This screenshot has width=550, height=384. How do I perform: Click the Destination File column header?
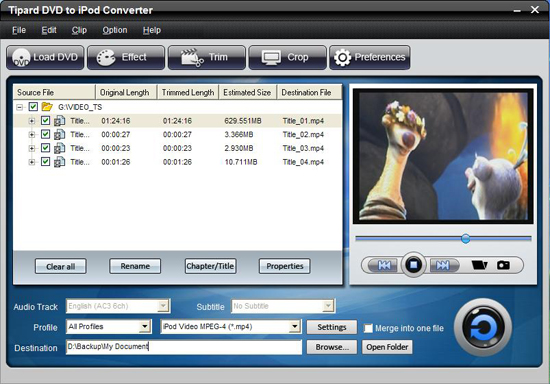(309, 92)
